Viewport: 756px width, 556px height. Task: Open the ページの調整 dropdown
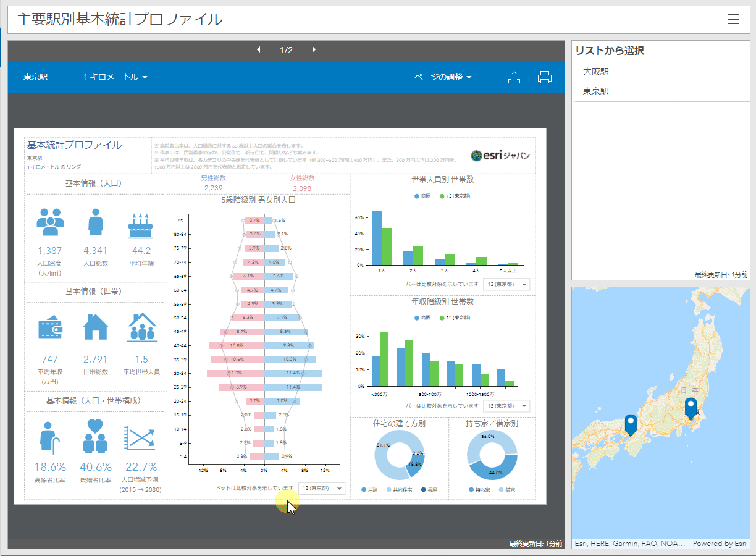tap(443, 77)
